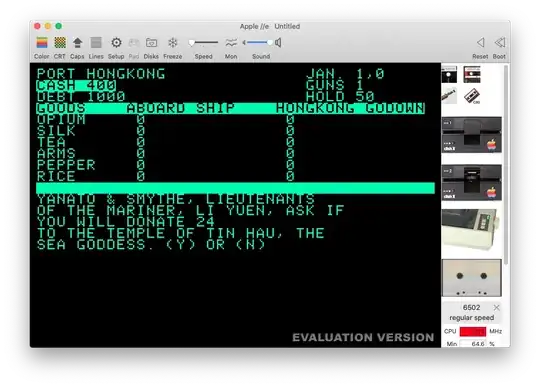Toggle Caps lock arrow icon
Image resolution: width=540 pixels, height=387 pixels.
tap(77, 43)
